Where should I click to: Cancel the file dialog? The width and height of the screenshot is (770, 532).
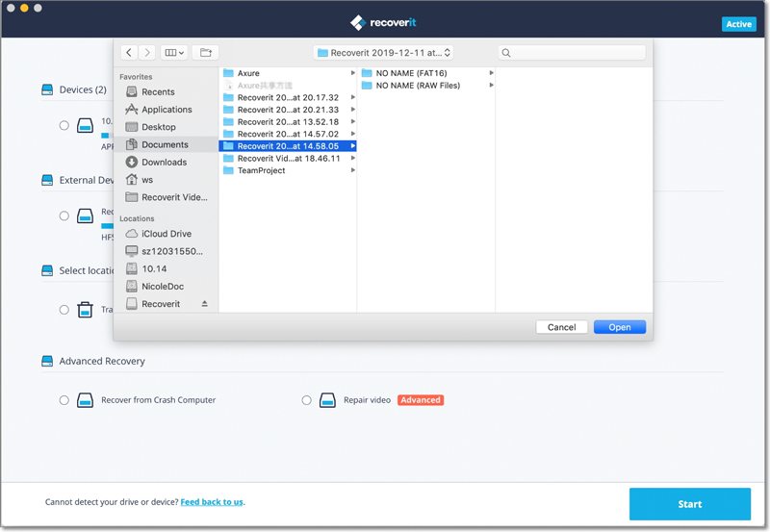(x=561, y=327)
